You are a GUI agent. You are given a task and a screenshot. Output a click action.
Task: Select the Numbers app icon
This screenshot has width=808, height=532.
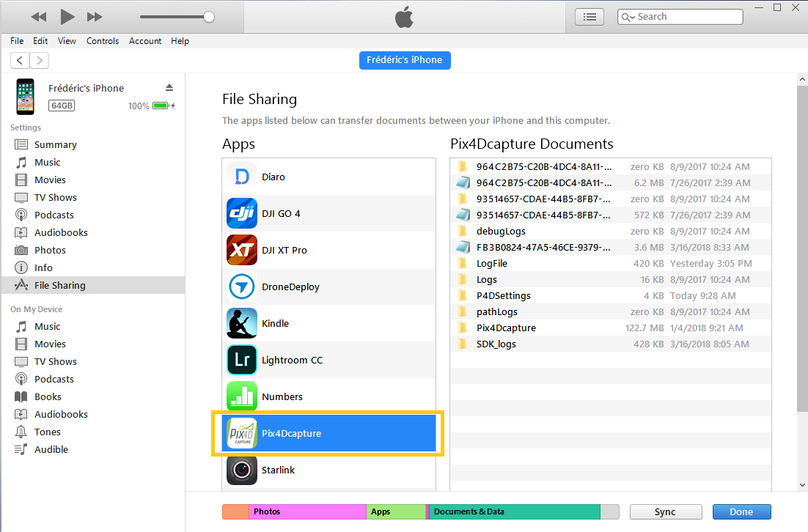pyautogui.click(x=242, y=396)
